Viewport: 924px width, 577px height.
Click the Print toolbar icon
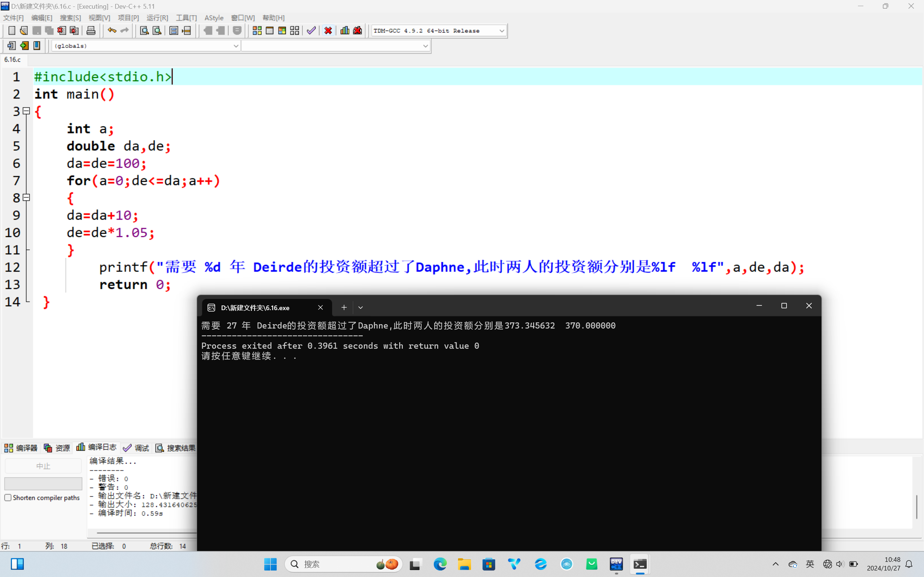91,31
